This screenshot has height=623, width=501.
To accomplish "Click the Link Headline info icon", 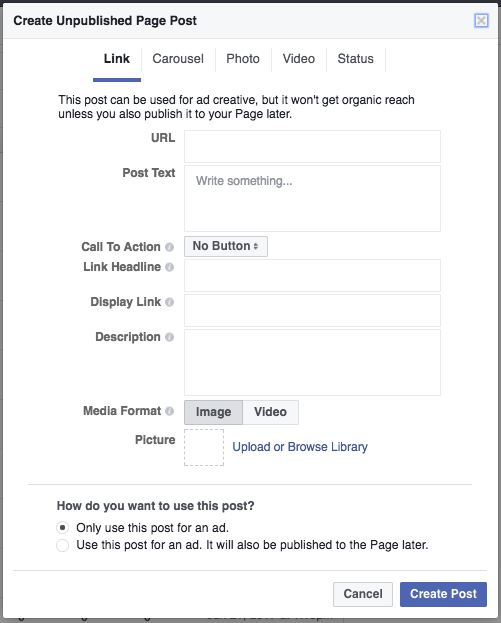I will pos(169,267).
